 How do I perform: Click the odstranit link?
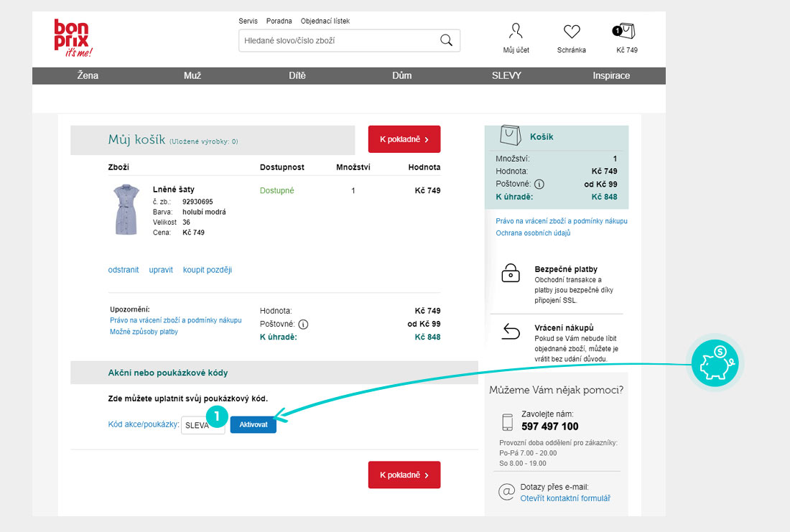coord(124,270)
